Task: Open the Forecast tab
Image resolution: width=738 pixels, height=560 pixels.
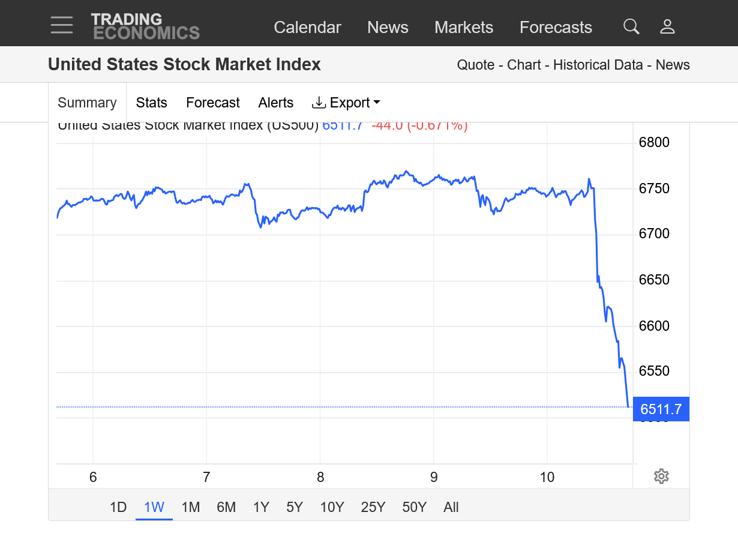Action: (x=213, y=103)
